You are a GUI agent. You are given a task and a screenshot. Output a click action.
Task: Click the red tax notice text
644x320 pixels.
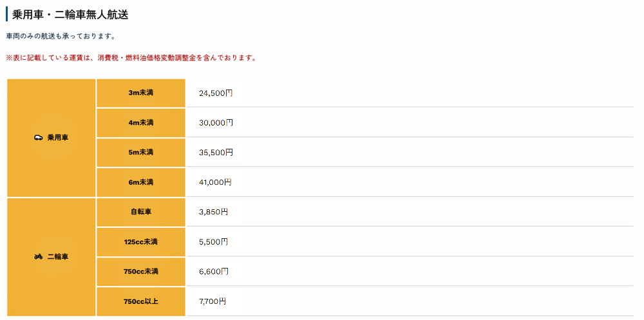(131, 58)
